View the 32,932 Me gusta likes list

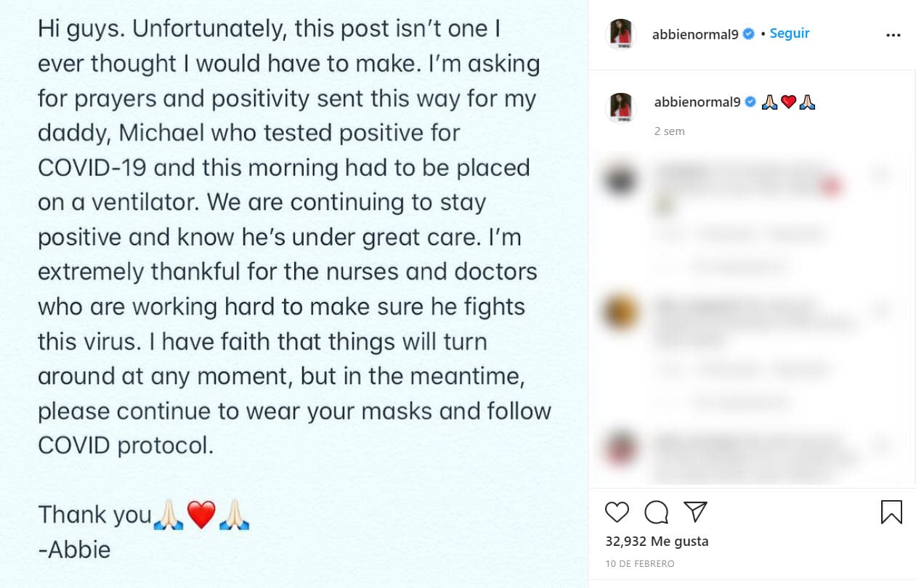click(x=657, y=542)
